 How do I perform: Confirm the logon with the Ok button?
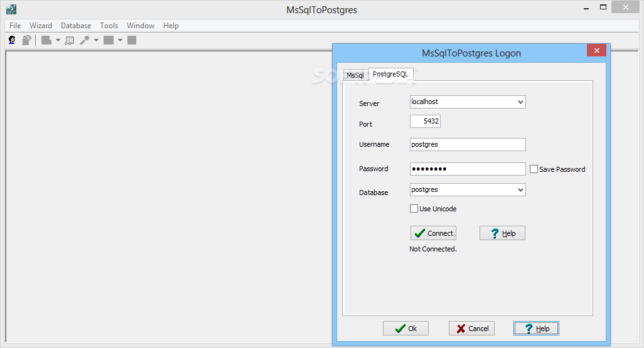pos(405,329)
